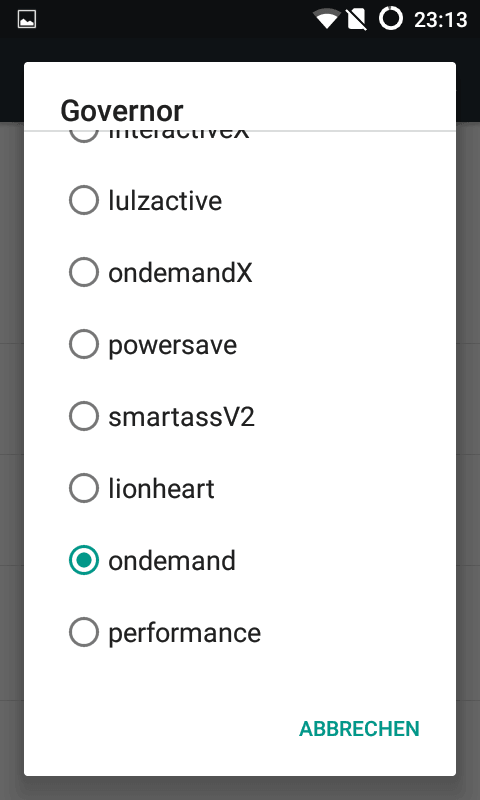Viewport: 480px width, 800px height.
Task: Tap the 'smartassV2' text label
Action: pyautogui.click(x=181, y=417)
